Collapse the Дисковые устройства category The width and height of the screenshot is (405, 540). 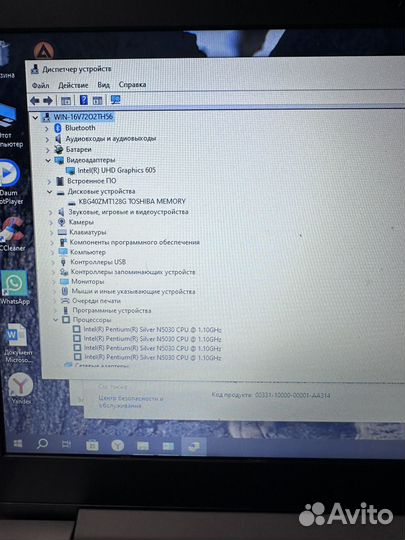click(x=50, y=192)
